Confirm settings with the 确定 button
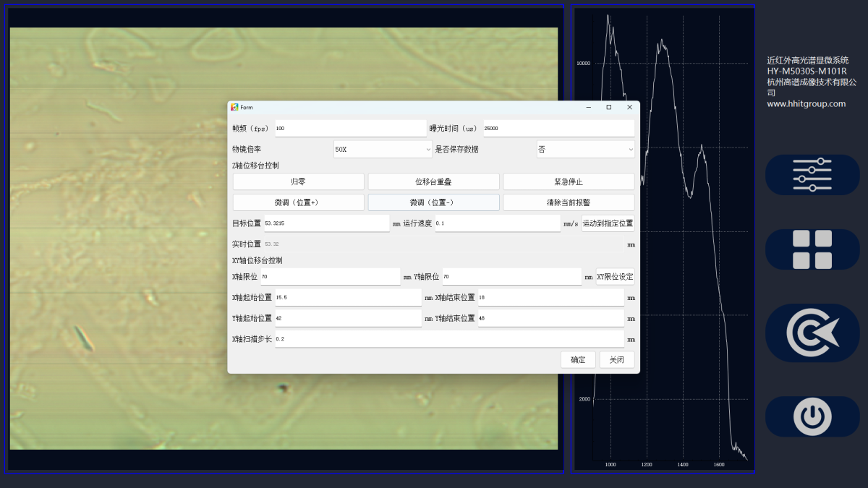Screen dimensions: 868x488 577,359
